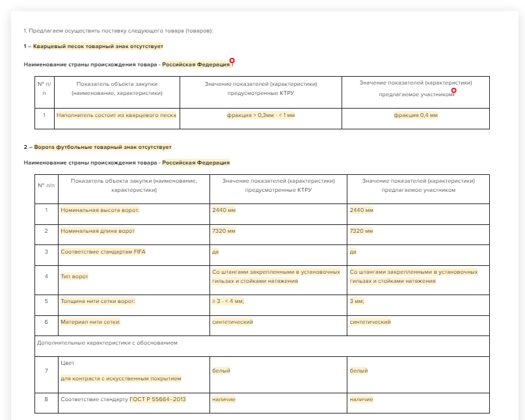Click the red marker near предлагаемое участником
Image resolution: width=525 pixels, height=420 pixels.
453,91
